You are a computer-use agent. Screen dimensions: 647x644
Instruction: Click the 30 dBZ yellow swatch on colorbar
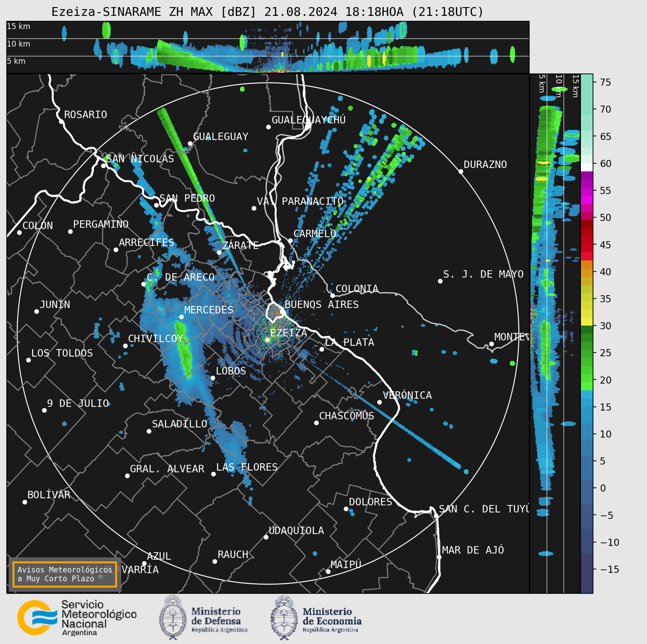coord(587,321)
